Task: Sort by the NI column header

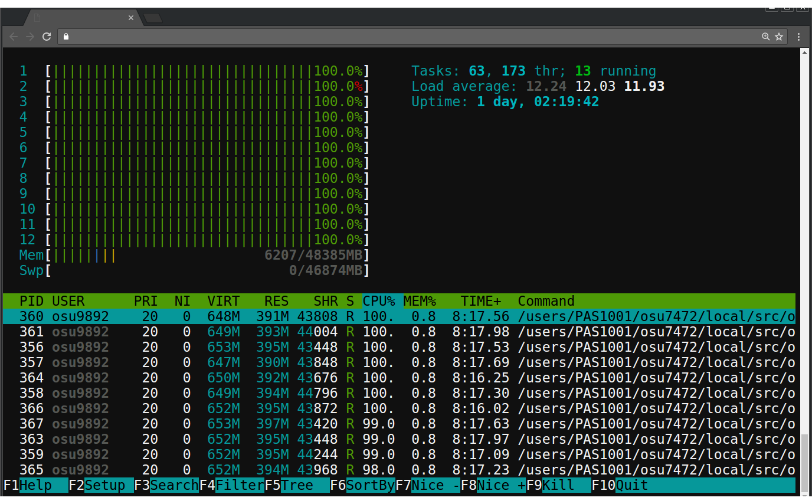Action: [x=182, y=301]
